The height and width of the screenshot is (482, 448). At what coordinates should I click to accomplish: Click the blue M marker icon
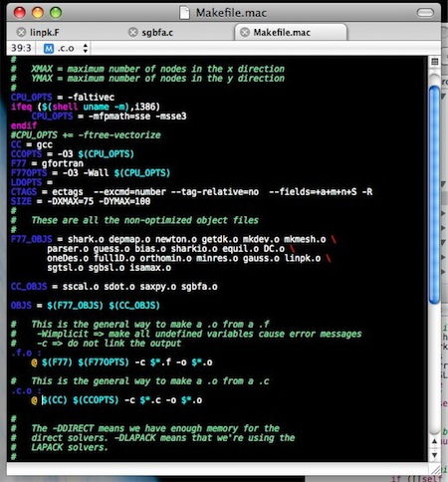point(49,49)
